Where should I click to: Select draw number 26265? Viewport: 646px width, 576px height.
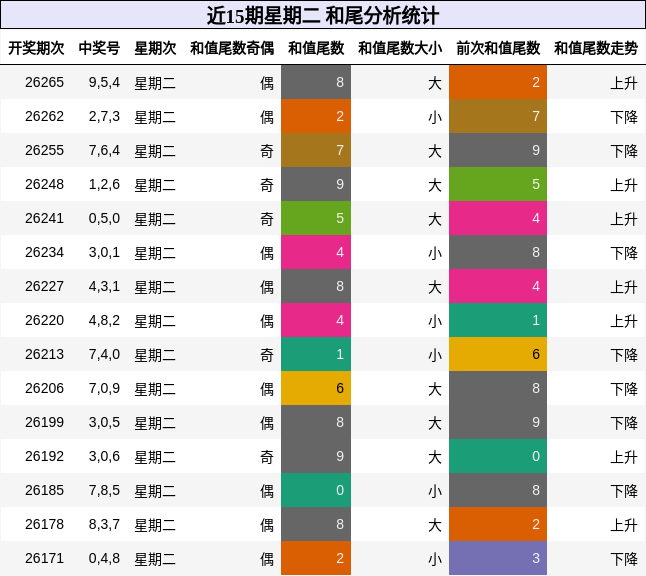pos(44,82)
